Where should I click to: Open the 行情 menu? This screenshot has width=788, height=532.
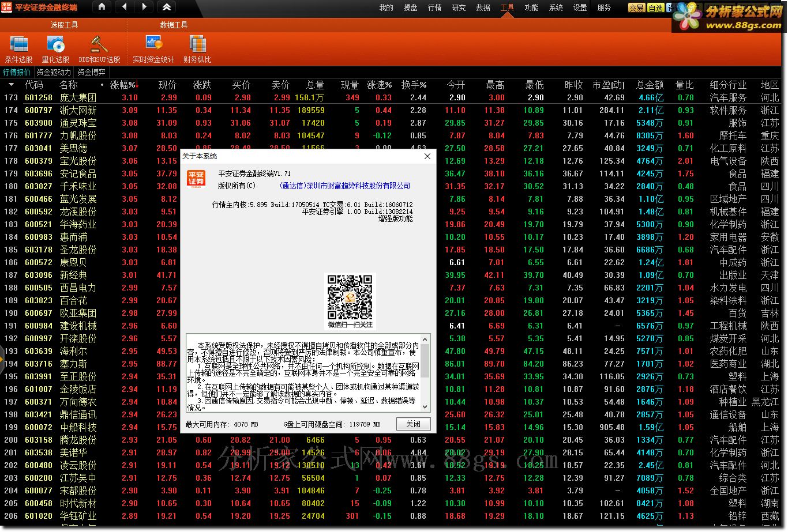[435, 7]
